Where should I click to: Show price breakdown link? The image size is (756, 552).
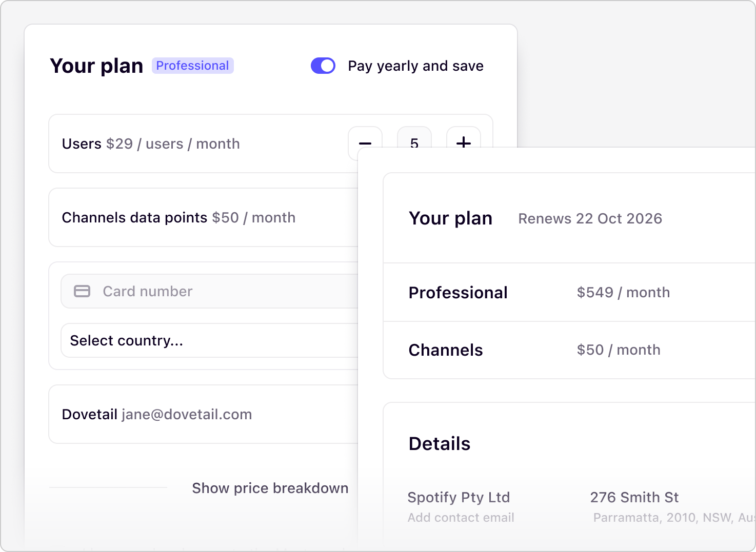[x=270, y=488]
